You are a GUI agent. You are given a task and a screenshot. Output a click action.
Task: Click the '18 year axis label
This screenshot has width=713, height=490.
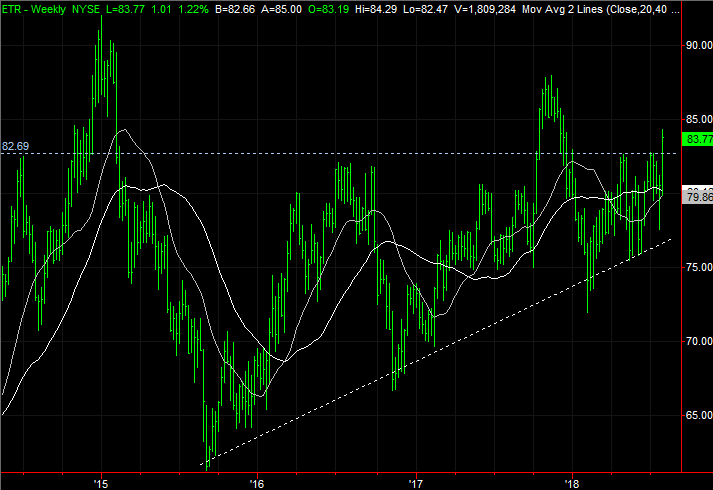coord(572,484)
